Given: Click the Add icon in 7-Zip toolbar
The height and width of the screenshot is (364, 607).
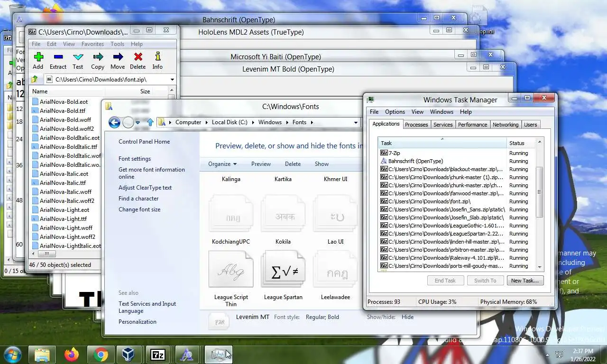Looking at the screenshot, I should click(x=38, y=57).
